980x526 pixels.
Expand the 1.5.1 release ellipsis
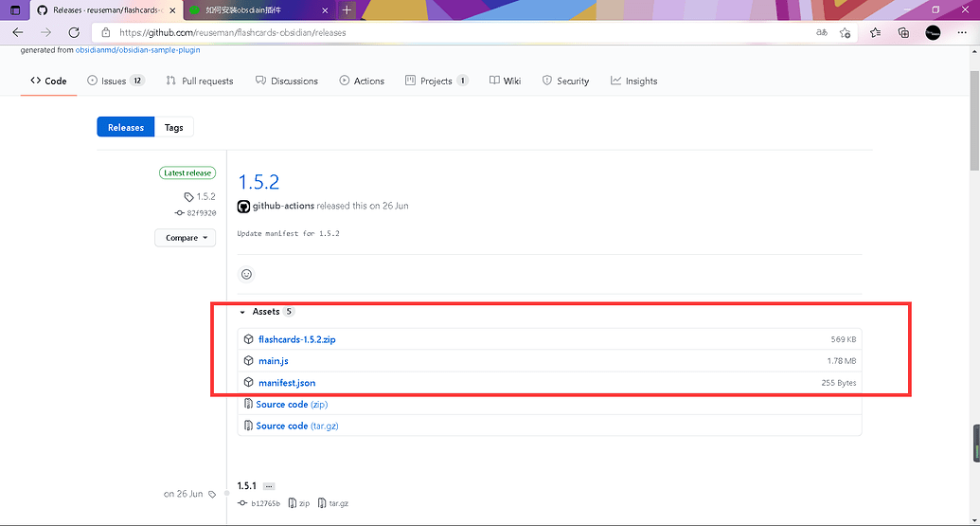269,486
